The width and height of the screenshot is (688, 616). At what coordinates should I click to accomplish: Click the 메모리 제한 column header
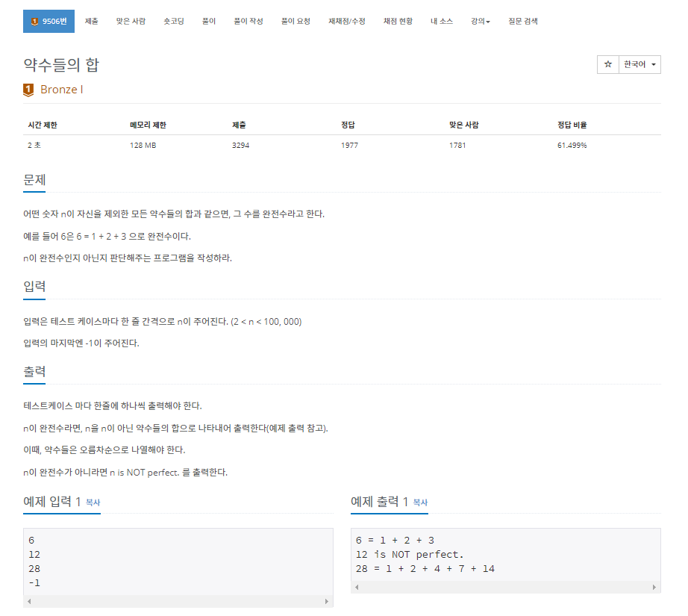click(148, 125)
